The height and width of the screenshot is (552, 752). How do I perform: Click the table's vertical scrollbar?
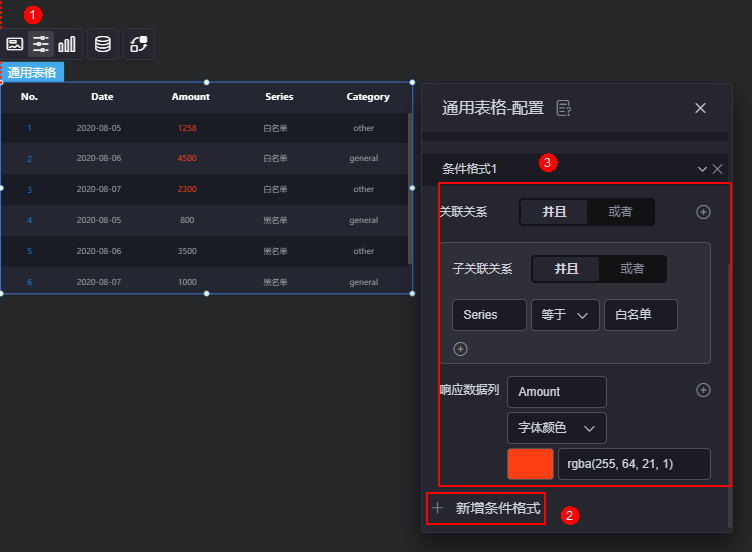click(x=410, y=188)
